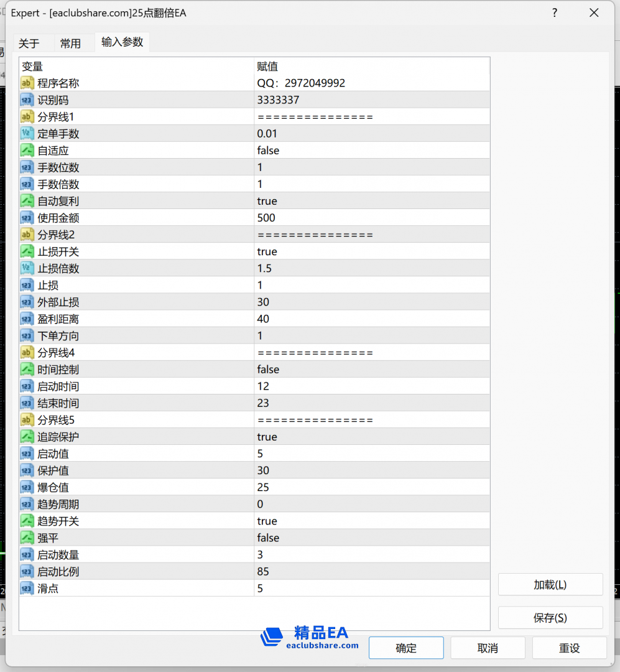The width and height of the screenshot is (620, 672).
Task: Click the boolean icon beside 自动复利
Action: 27,201
